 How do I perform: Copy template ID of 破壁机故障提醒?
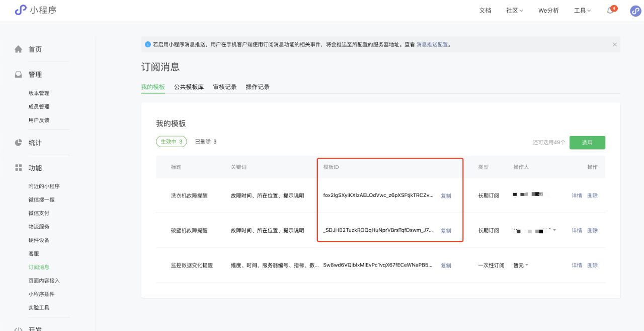point(446,231)
